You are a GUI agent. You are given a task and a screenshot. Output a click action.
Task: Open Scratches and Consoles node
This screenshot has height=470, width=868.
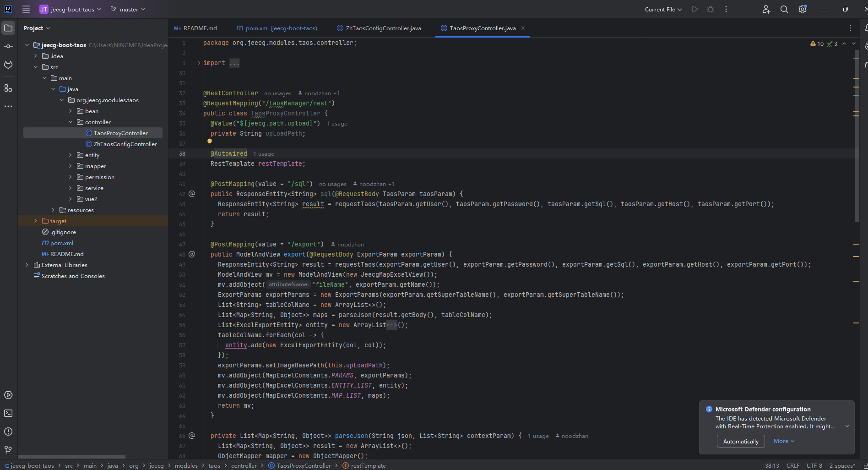pyautogui.click(x=69, y=276)
